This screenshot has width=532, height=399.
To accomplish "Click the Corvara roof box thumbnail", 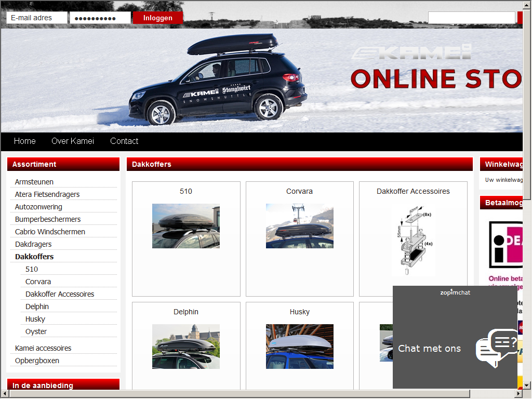I will pos(300,226).
